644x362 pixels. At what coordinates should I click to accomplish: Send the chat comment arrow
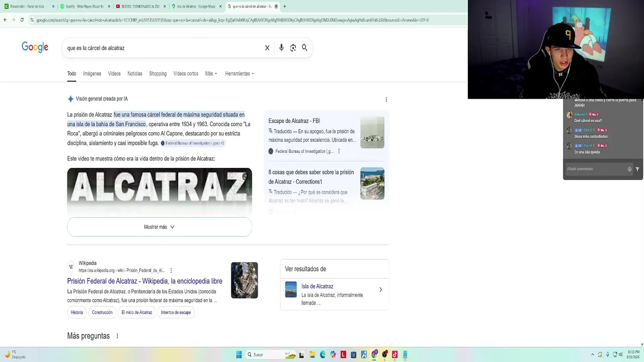pos(637,169)
